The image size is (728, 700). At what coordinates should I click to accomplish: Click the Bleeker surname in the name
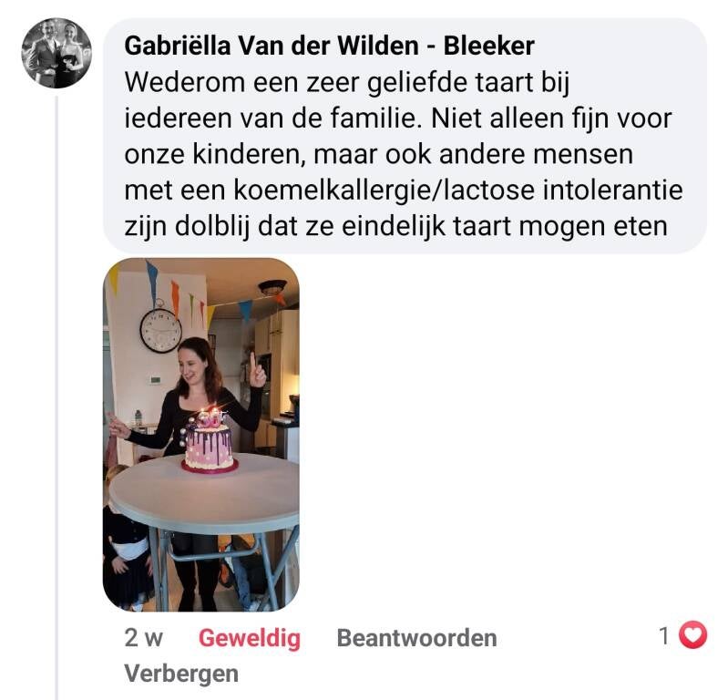tap(489, 46)
